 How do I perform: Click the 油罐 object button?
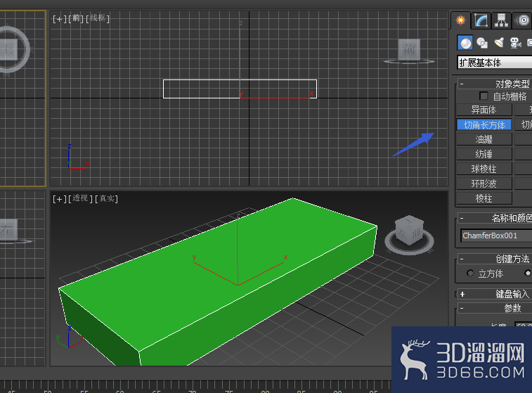coord(484,139)
